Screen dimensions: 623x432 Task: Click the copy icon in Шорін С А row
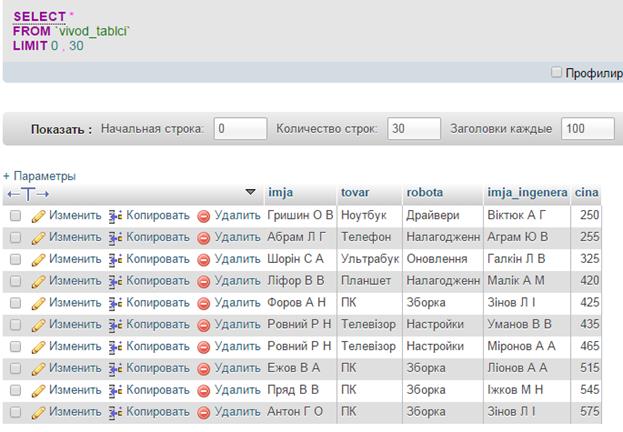tap(115, 260)
